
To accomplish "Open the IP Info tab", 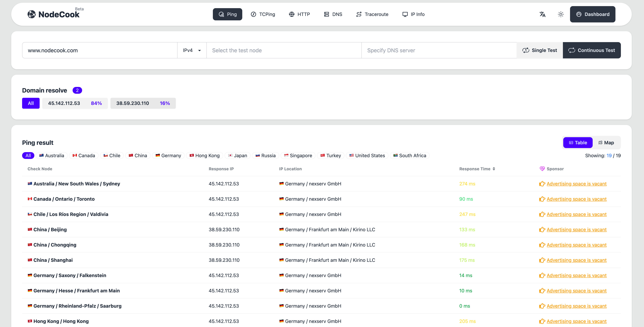I will tap(413, 14).
